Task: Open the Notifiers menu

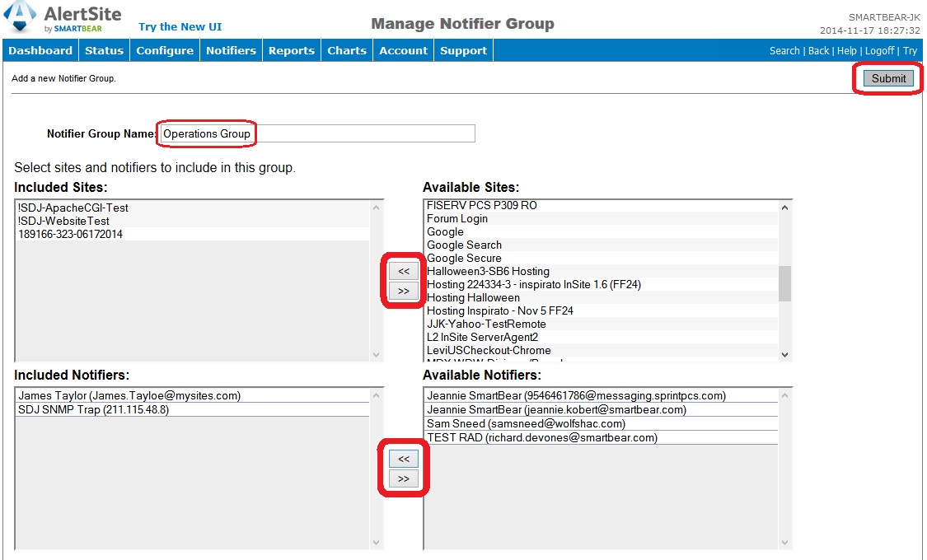Action: [231, 49]
